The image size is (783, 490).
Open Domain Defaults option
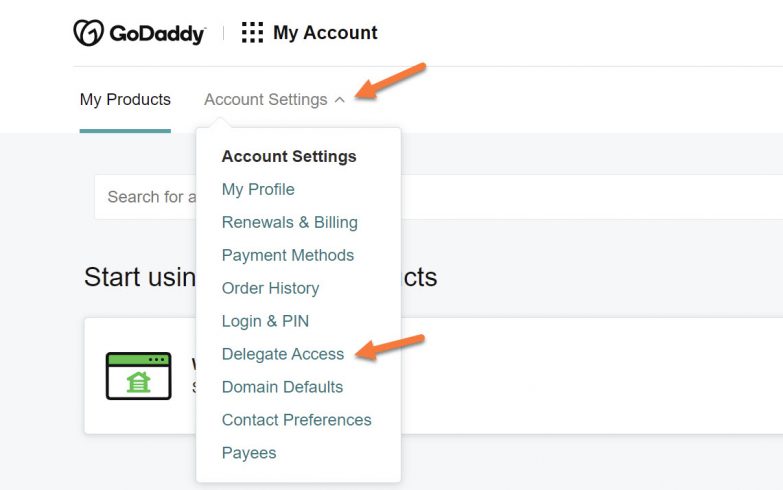(282, 387)
